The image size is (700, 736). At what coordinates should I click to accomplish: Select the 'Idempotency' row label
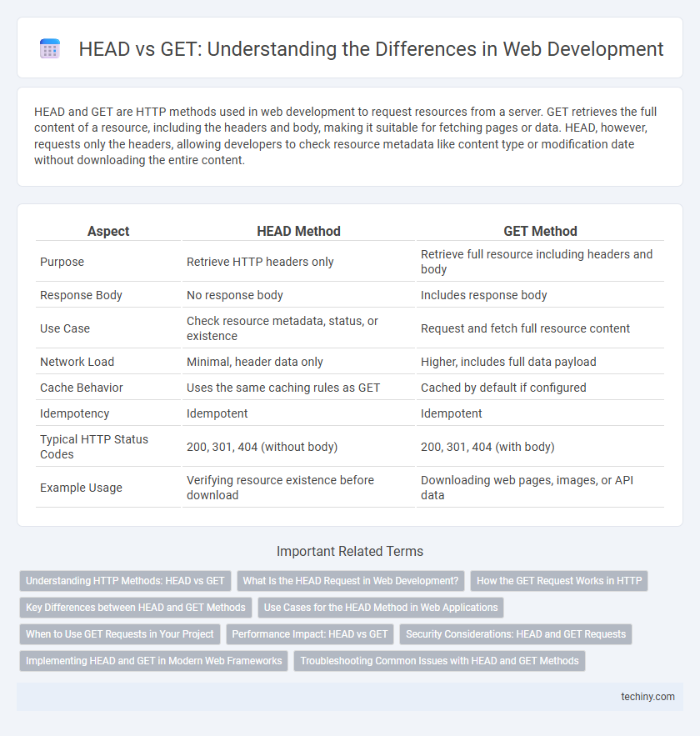pos(75,413)
